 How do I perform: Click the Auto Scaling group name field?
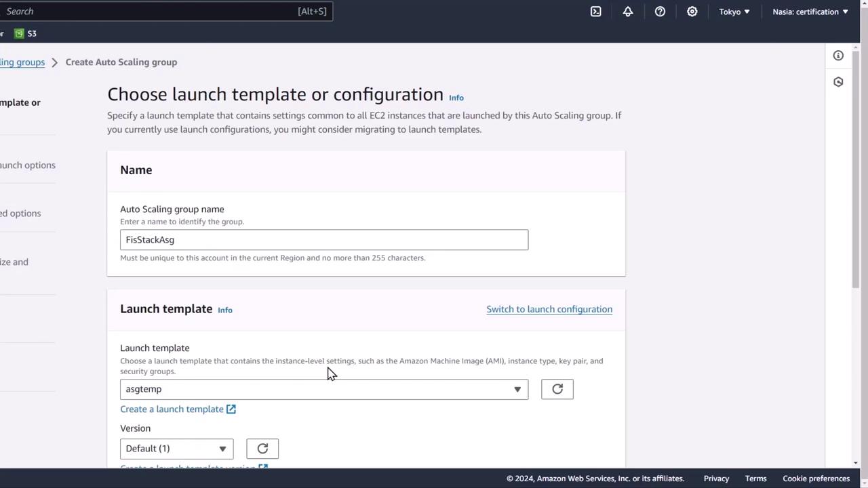coord(324,240)
